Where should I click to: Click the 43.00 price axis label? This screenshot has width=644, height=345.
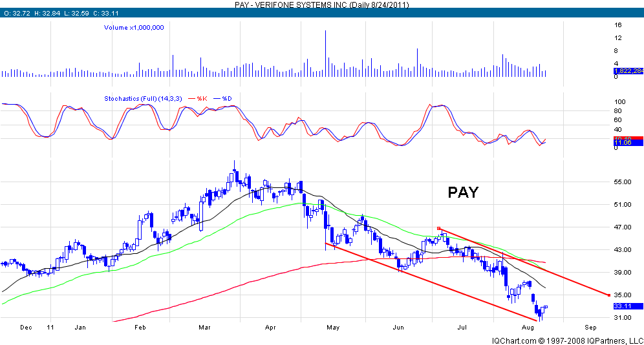click(x=623, y=250)
